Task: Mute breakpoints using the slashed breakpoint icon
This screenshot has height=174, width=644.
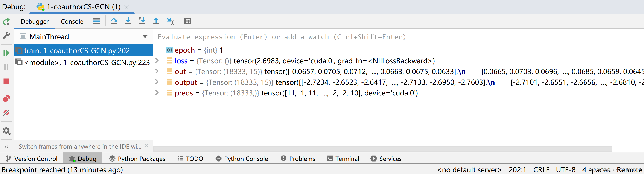Action: (6, 113)
